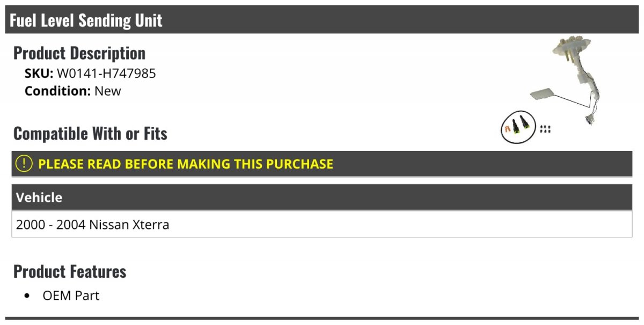Click the OEM Part feature text
This screenshot has width=644, height=325.
pos(71,295)
